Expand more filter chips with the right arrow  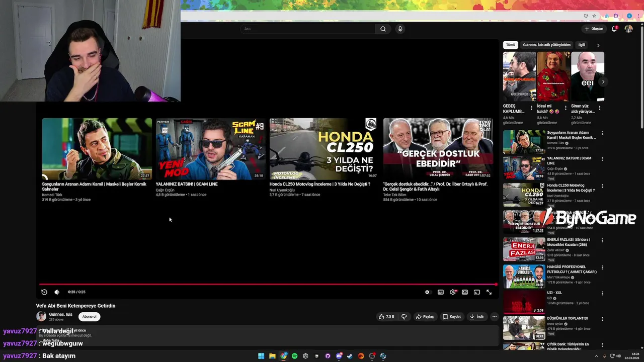coord(598,45)
